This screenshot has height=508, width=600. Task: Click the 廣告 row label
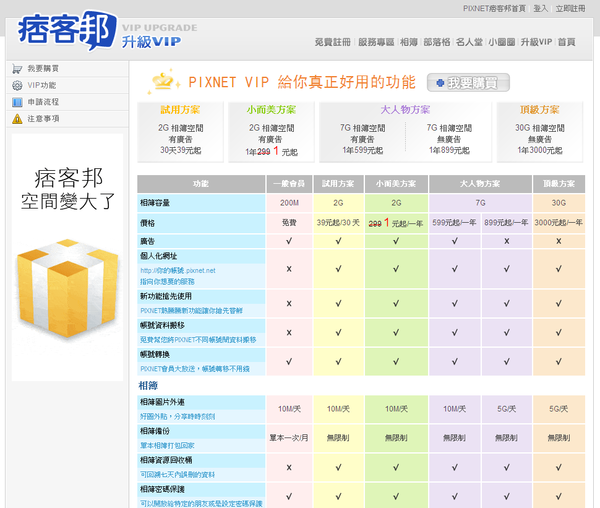click(147, 241)
